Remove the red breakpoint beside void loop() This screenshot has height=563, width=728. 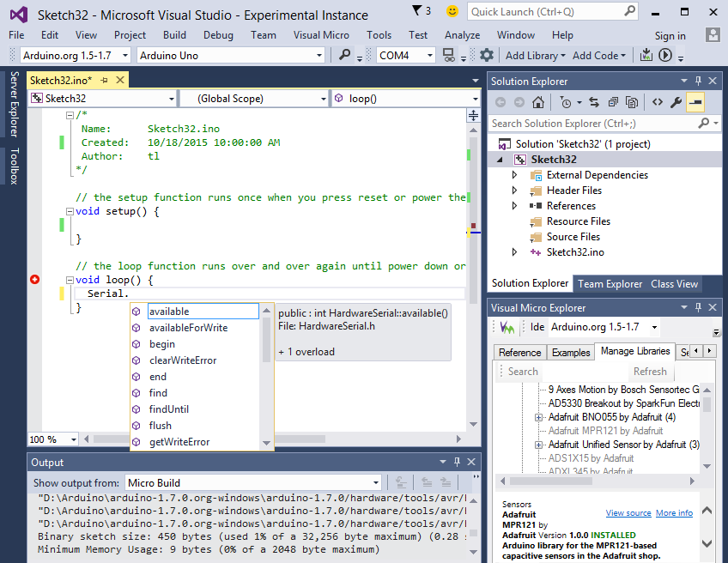coord(35,280)
